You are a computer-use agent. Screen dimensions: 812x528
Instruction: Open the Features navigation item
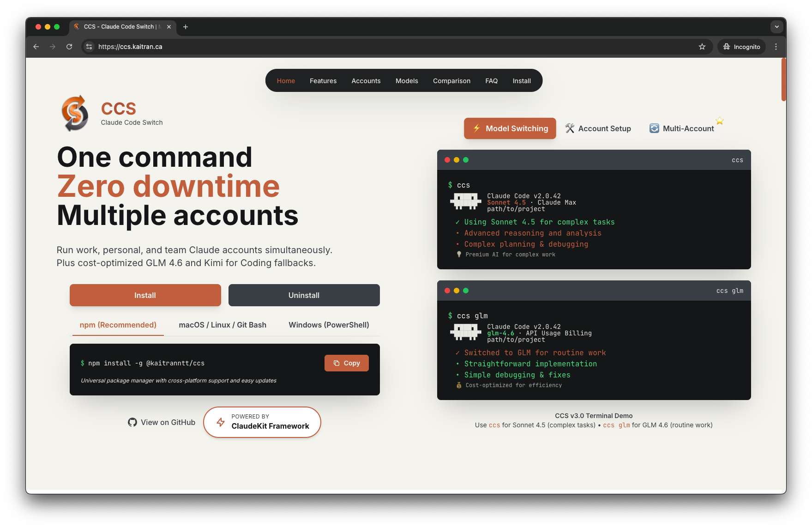point(323,81)
